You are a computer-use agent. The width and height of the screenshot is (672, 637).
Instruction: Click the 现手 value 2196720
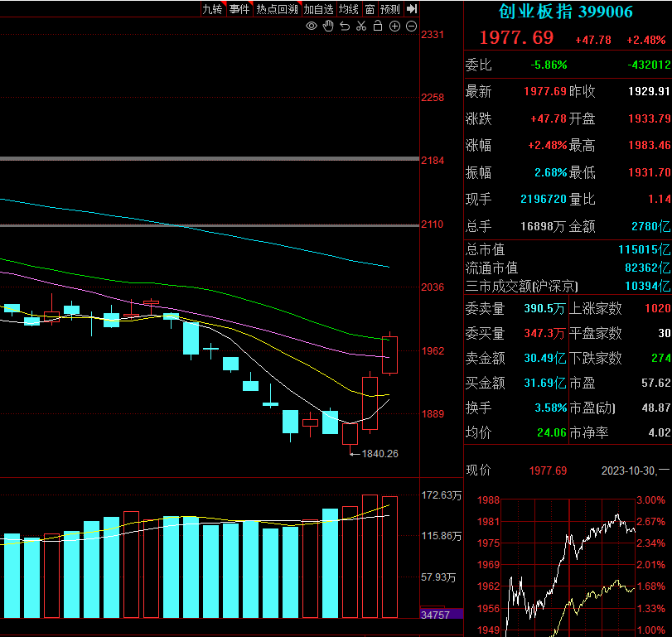[544, 199]
